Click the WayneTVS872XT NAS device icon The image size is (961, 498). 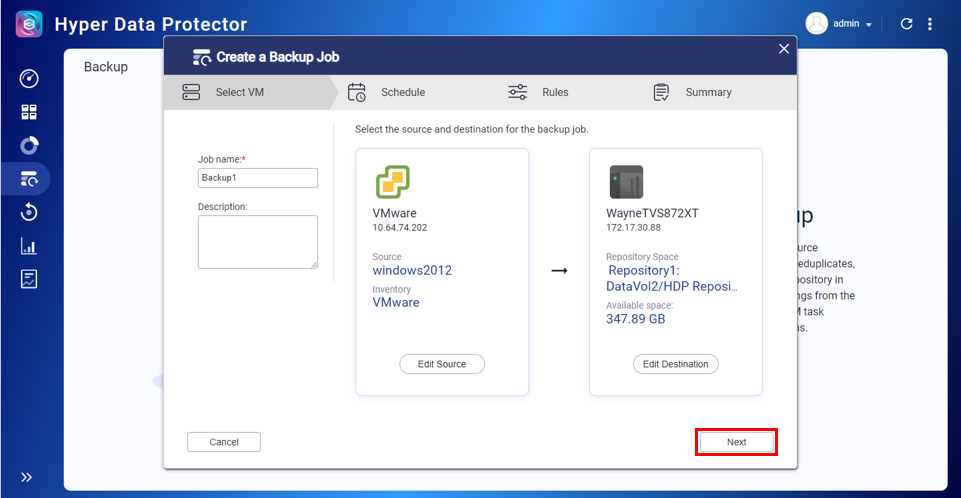tap(626, 181)
